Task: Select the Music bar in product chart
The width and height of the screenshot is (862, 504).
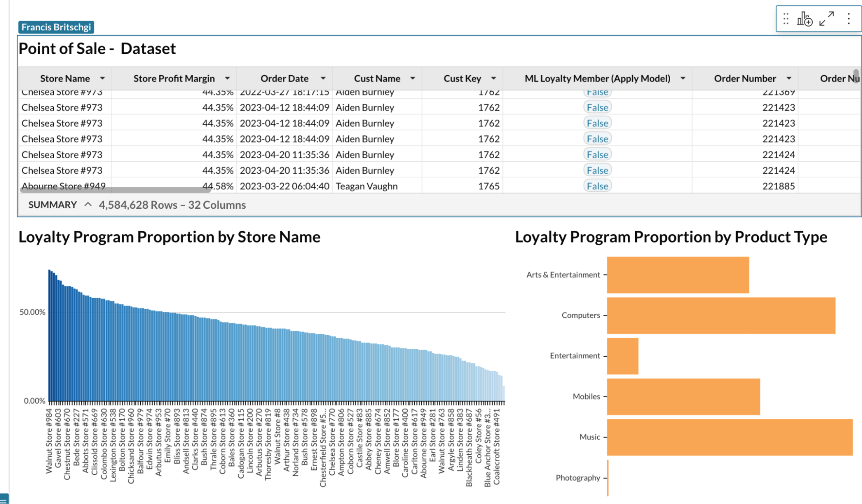Action: point(730,437)
